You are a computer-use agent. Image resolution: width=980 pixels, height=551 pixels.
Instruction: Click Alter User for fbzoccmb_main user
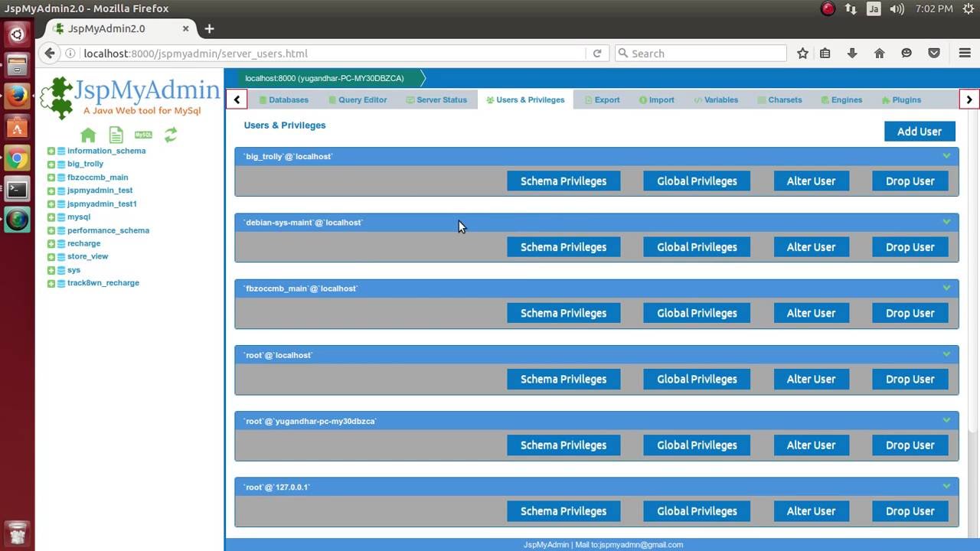coord(811,313)
